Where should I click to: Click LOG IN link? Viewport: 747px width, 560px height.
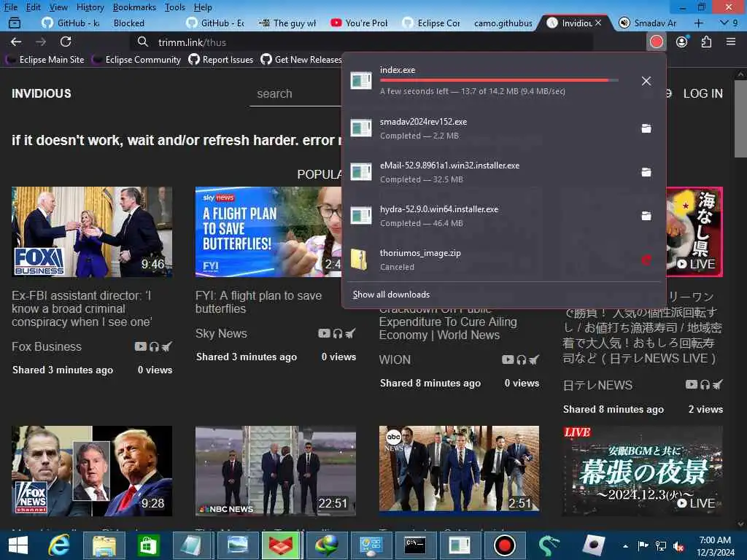click(x=703, y=93)
